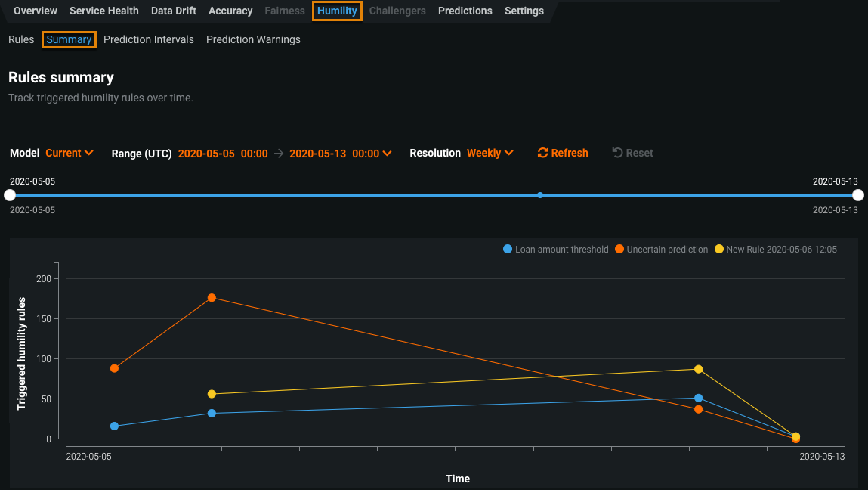The width and height of the screenshot is (868, 490).
Task: Open the Resolution Weekly dropdown
Action: [x=490, y=153]
